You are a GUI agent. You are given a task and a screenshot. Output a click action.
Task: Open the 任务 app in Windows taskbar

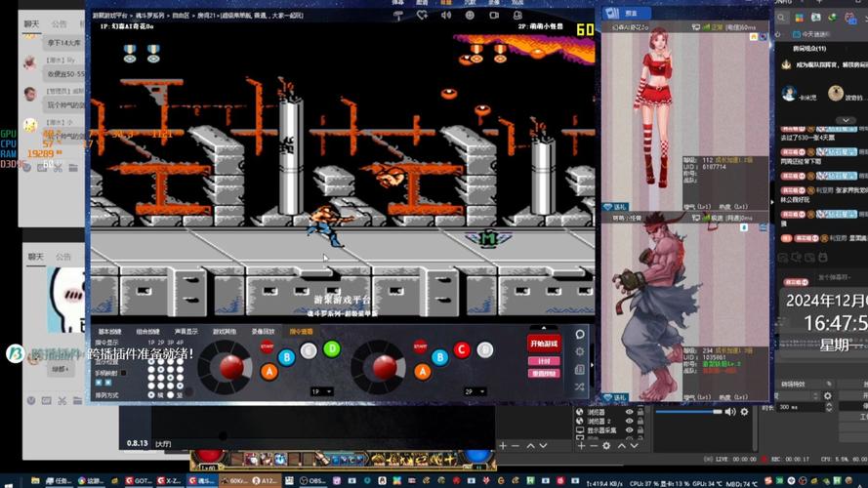tap(60, 481)
